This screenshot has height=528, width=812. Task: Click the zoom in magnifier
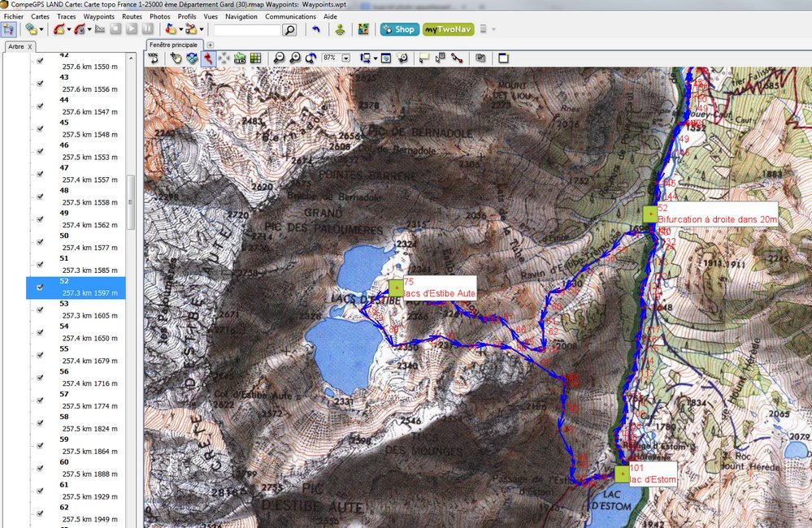[295, 58]
